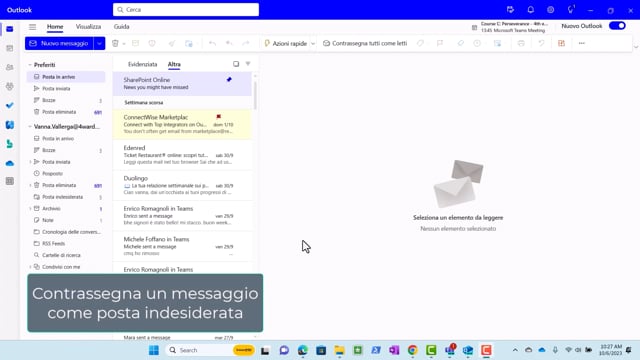
Task: Open More apps grid in left rail
Action: click(10, 181)
